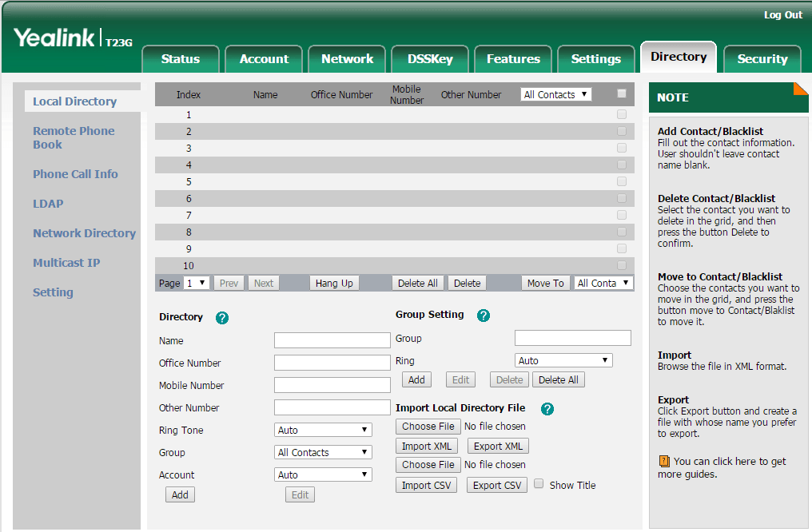The width and height of the screenshot is (812, 532).
Task: Click the orange corner of the NOTE header
Action: coord(802,89)
